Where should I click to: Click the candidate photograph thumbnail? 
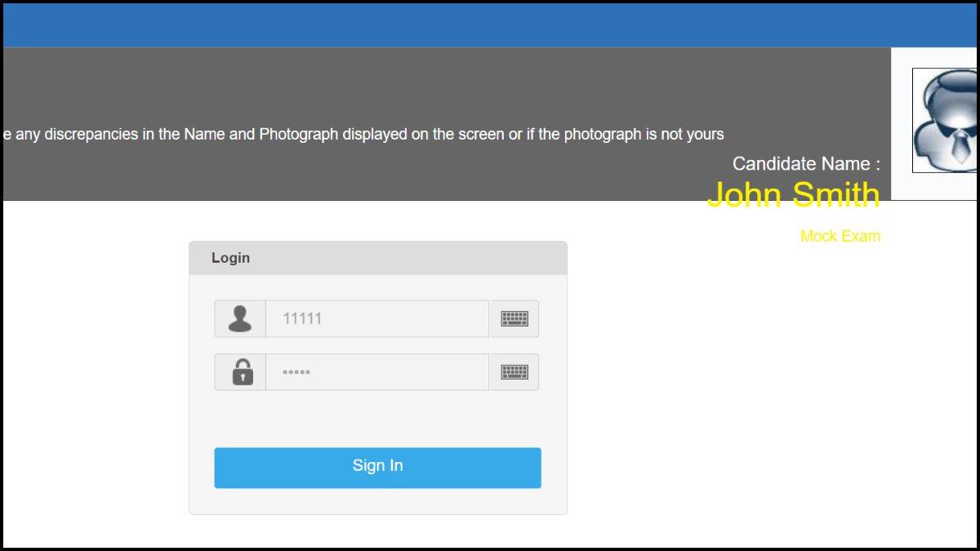pos(945,118)
